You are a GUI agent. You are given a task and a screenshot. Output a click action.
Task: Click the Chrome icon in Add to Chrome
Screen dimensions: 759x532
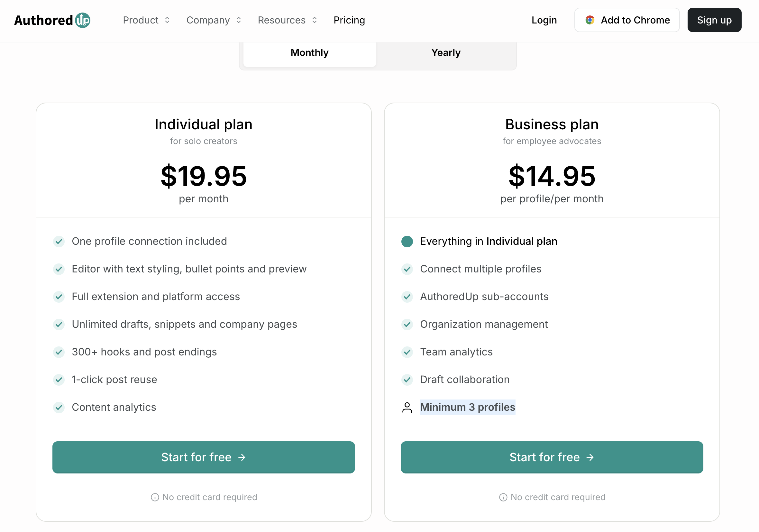[590, 20]
